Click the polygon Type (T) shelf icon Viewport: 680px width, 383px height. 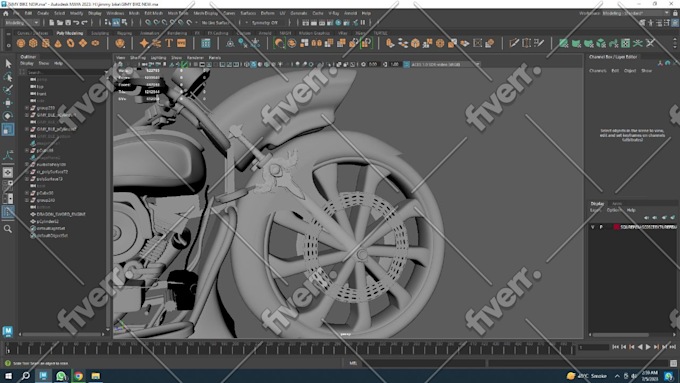pyautogui.click(x=169, y=43)
